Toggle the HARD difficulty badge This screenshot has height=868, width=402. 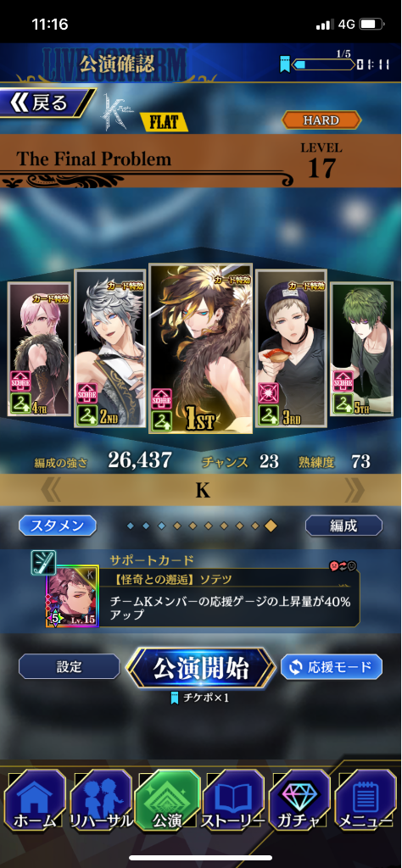321,120
